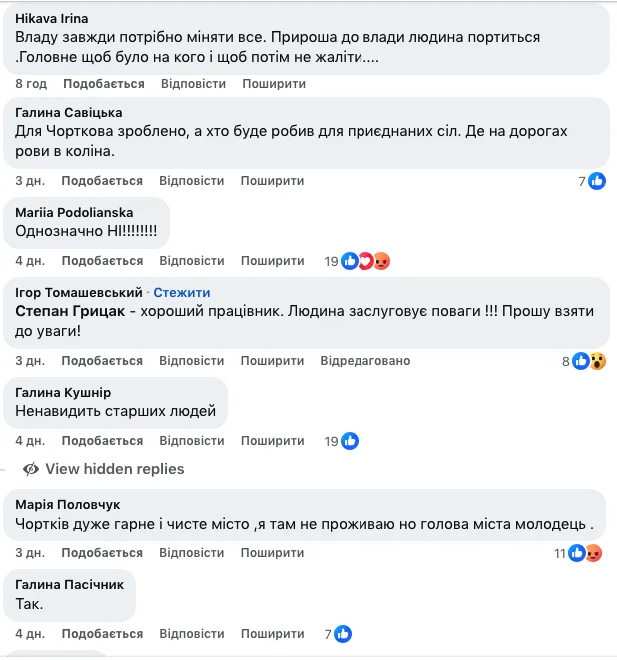Viewport: 617px width, 660px height.
Task: Reply to Марія Половчук's comment
Action: (x=192, y=553)
